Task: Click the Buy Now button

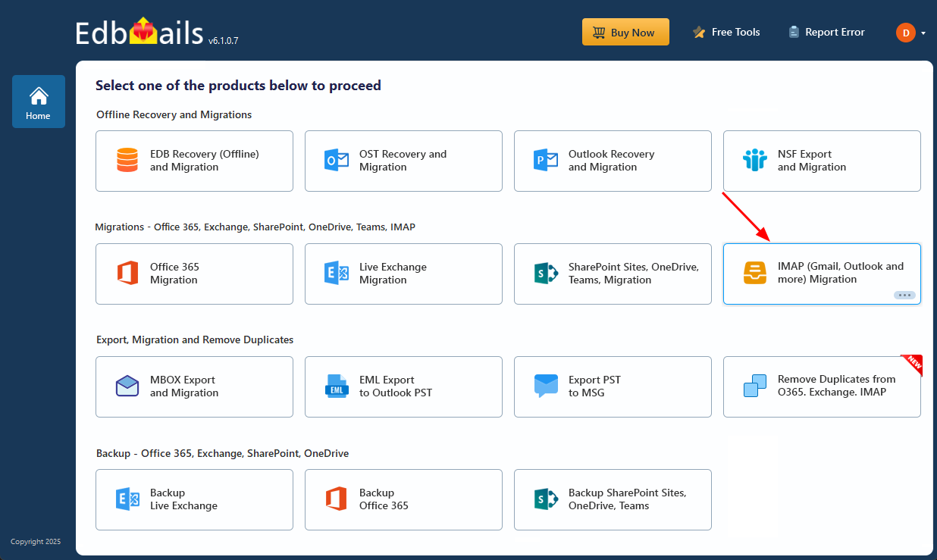Action: pyautogui.click(x=625, y=32)
